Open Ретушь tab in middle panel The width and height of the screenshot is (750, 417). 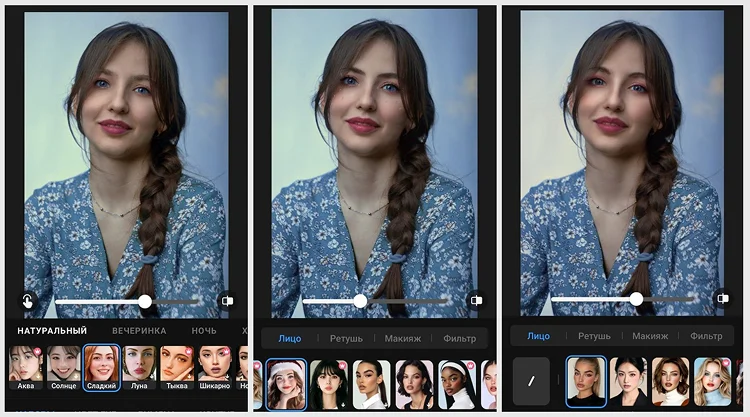pos(346,338)
